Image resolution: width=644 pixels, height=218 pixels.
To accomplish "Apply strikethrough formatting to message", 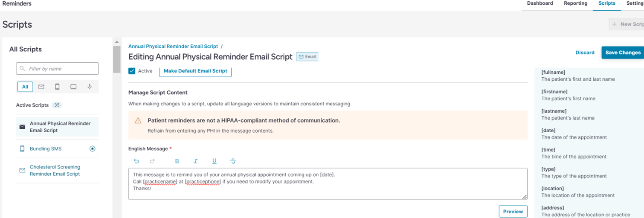I will [x=233, y=161].
